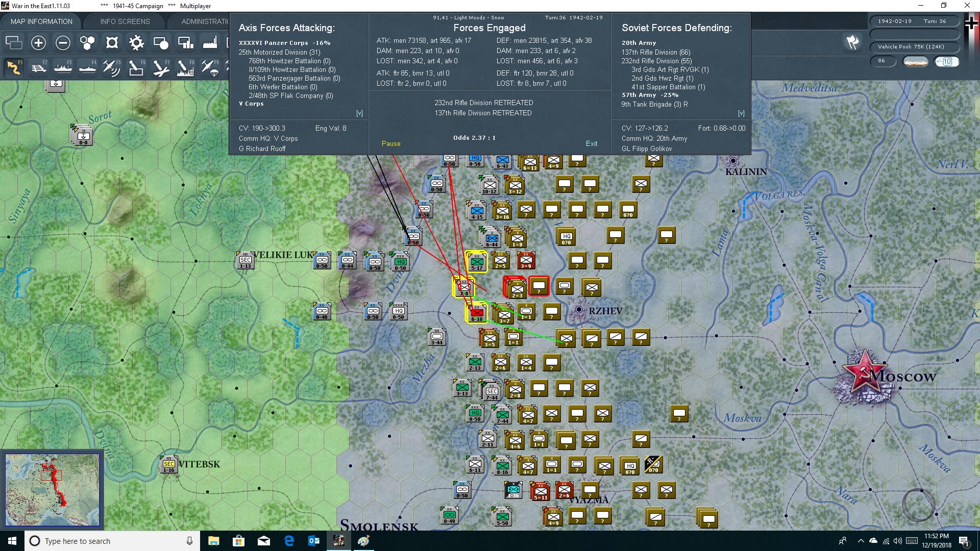The height and width of the screenshot is (551, 980).
Task: Toggle the fort levels square icon
Action: pos(112,43)
